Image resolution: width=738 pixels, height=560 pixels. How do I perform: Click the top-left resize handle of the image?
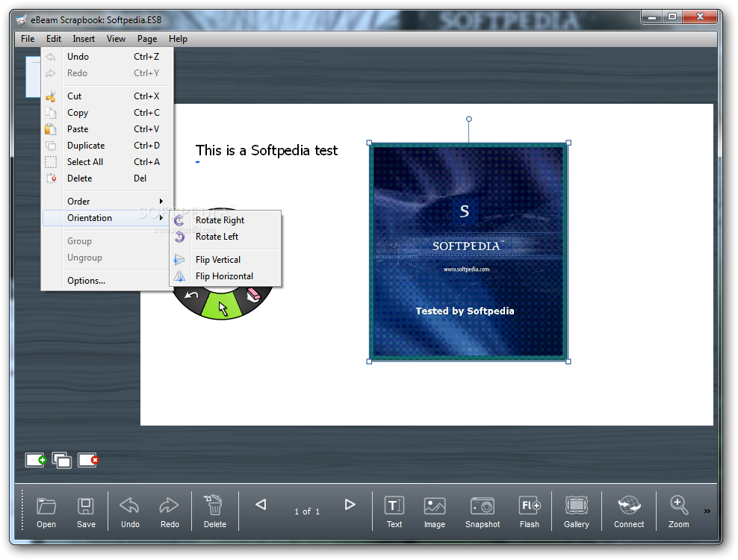click(369, 143)
